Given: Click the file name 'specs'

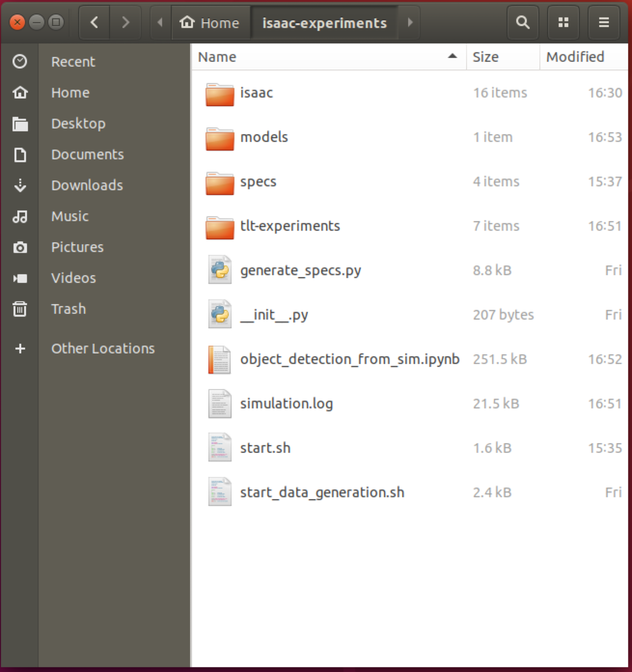Looking at the screenshot, I should 258,182.
